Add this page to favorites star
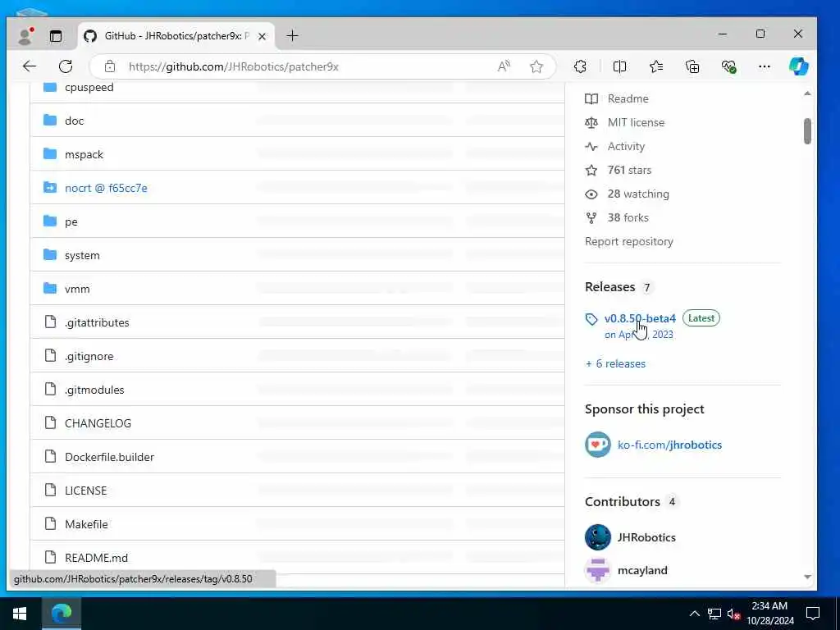Screen dimensions: 840x630 (536, 66)
